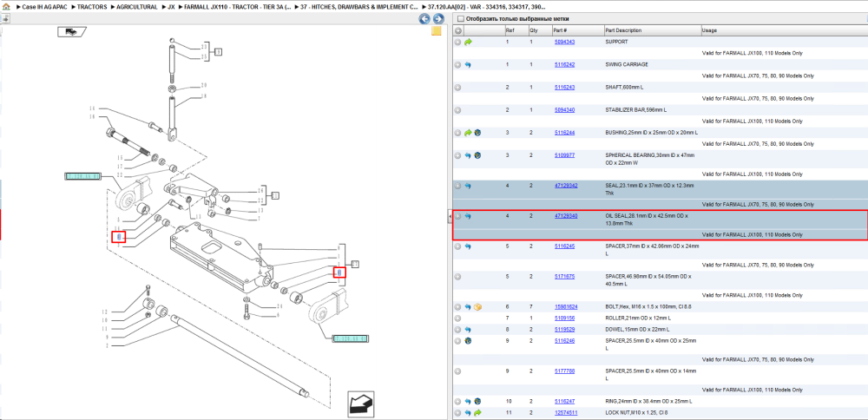Click the blue arrow icon on the DOWEL row
Screen dimensions: 868x420
click(x=468, y=330)
